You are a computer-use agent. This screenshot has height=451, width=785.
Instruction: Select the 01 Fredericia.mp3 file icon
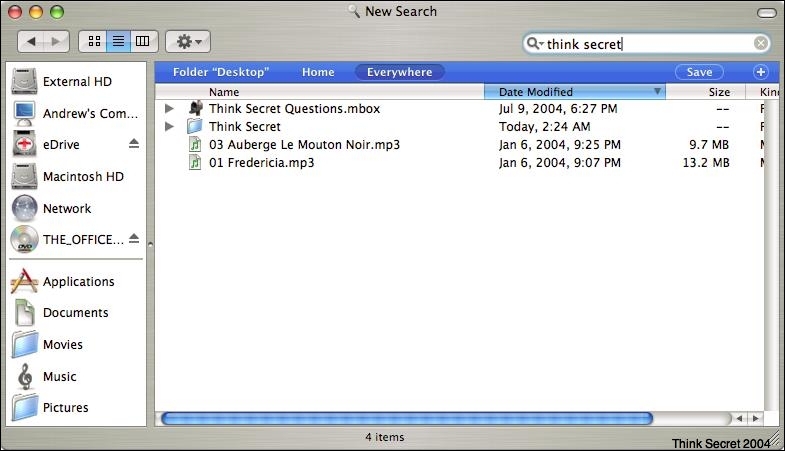(195, 163)
